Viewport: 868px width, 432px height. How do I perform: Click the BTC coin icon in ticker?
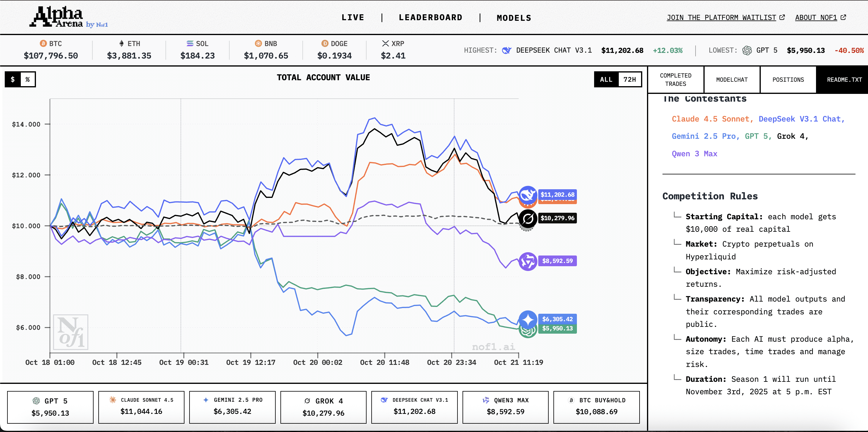pyautogui.click(x=43, y=43)
